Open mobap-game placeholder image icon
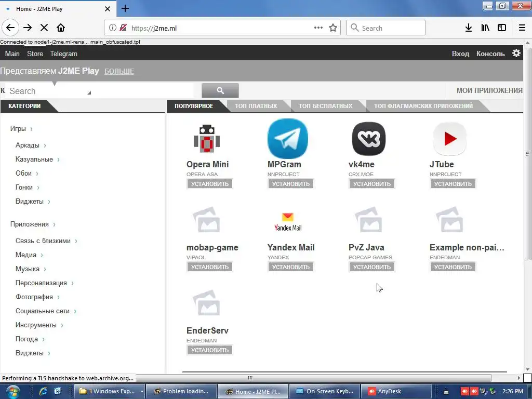532x399 pixels. tap(207, 220)
